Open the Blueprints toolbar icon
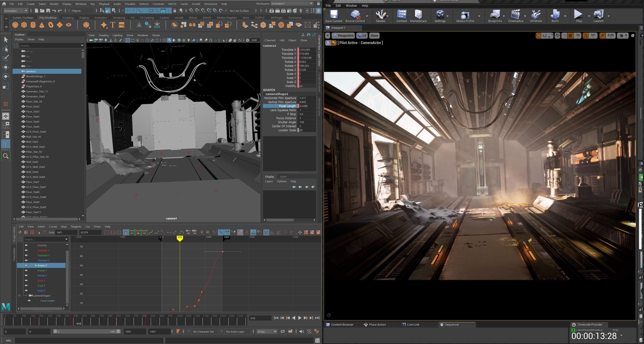Image resolution: width=644 pixels, height=344 pixels. coord(495,15)
